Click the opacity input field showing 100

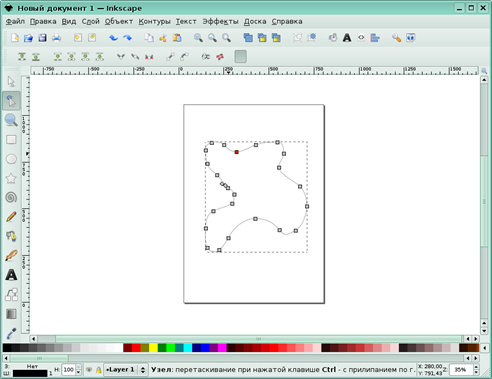pyautogui.click(x=69, y=370)
